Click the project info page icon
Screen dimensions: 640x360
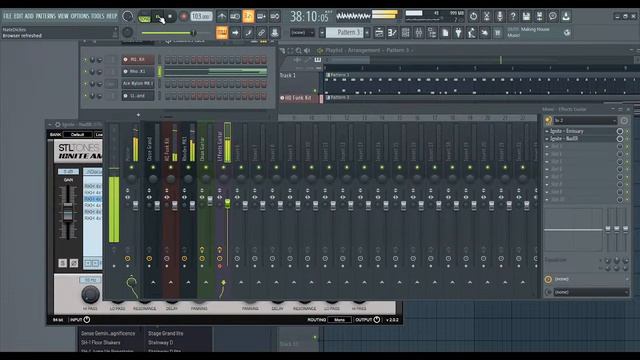point(445,33)
